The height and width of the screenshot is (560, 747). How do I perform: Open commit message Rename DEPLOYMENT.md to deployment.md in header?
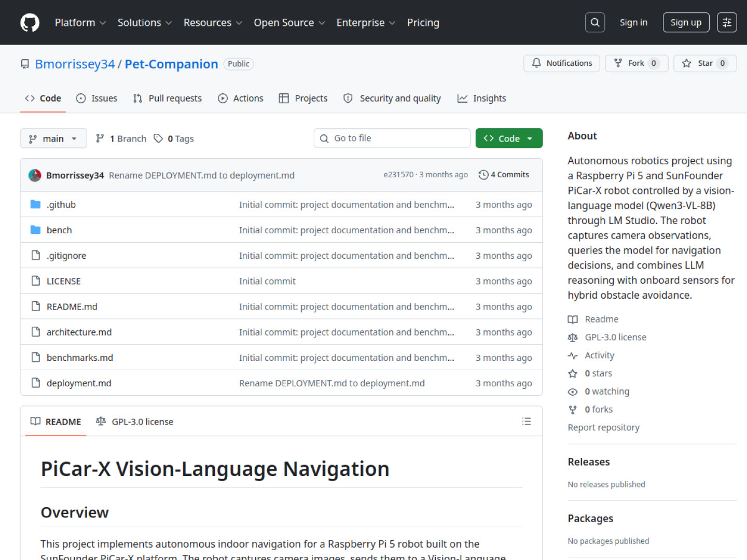[x=202, y=175]
